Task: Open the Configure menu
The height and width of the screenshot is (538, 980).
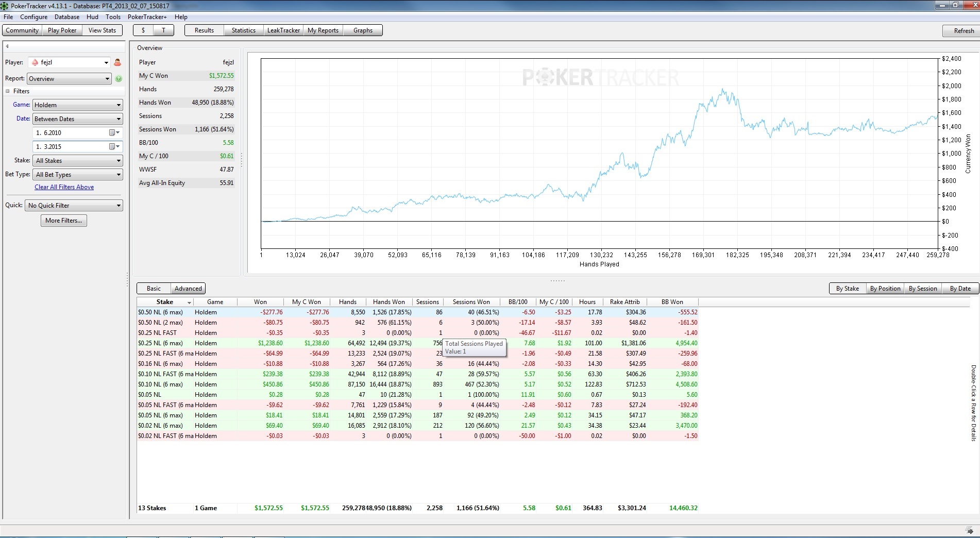Action: pyautogui.click(x=34, y=17)
